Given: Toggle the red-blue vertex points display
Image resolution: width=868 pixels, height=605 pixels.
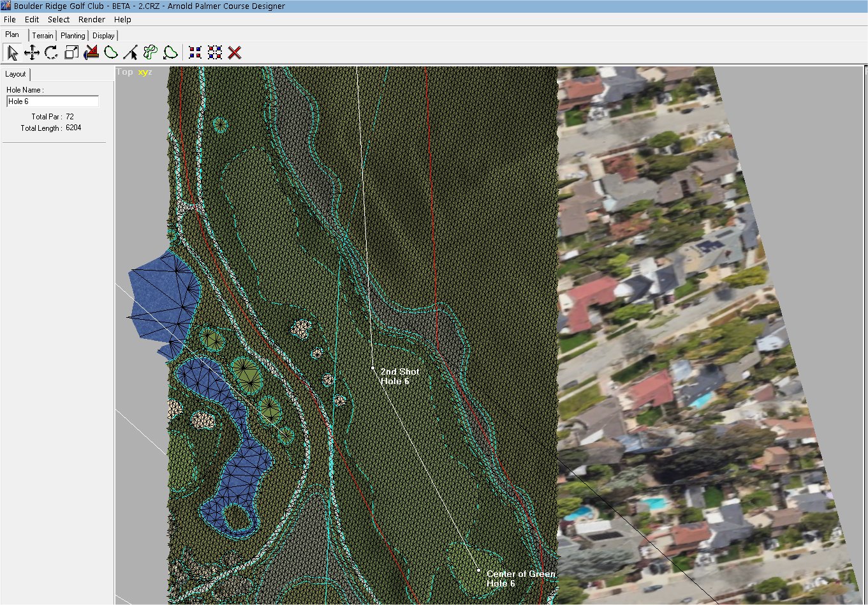Looking at the screenshot, I should pyautogui.click(x=196, y=52).
